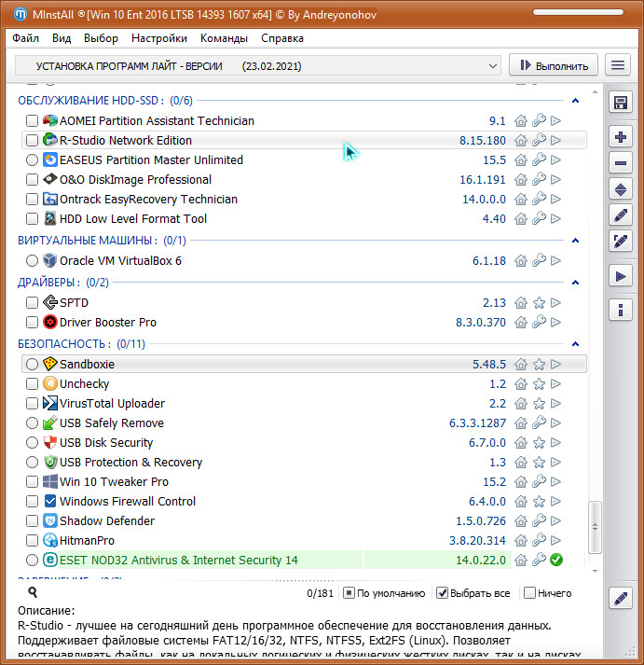
Task: Click the info icon in right sidebar
Action: (x=621, y=310)
